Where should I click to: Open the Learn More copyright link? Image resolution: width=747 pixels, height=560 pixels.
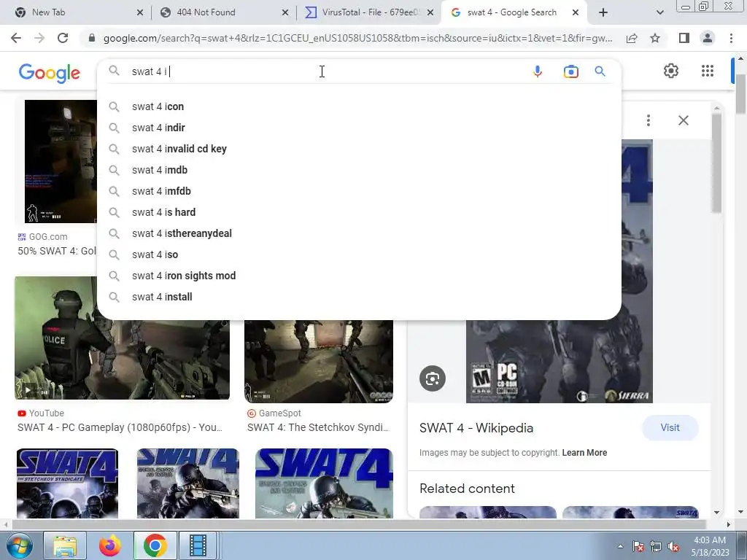[x=584, y=453]
